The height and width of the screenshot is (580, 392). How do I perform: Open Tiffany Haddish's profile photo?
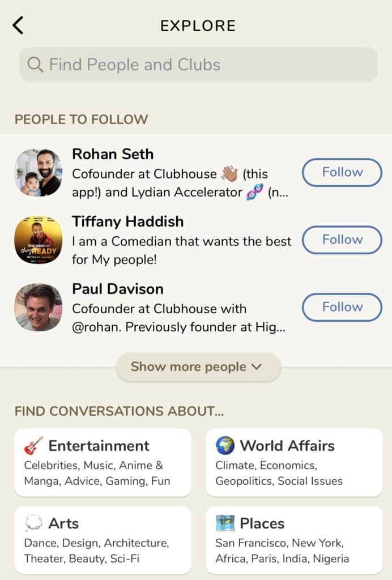coord(39,240)
